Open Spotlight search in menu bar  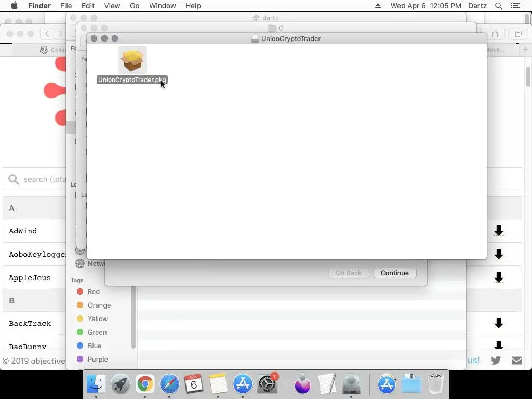(498, 6)
